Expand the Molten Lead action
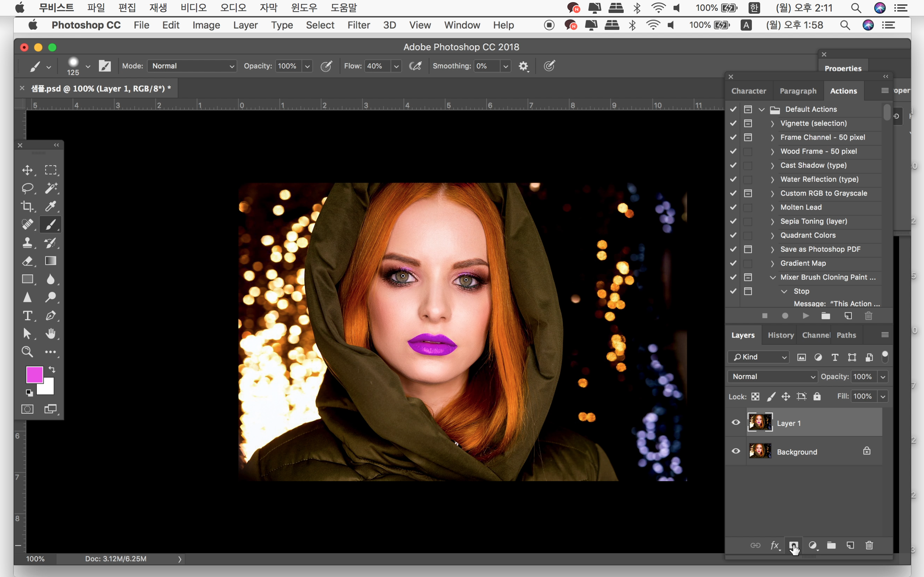 [x=772, y=208]
